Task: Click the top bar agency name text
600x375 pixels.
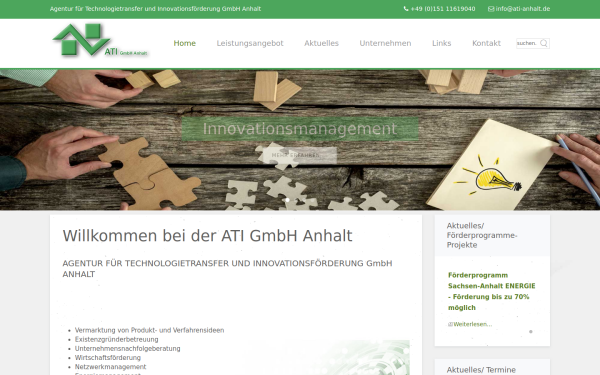Action: [x=155, y=9]
